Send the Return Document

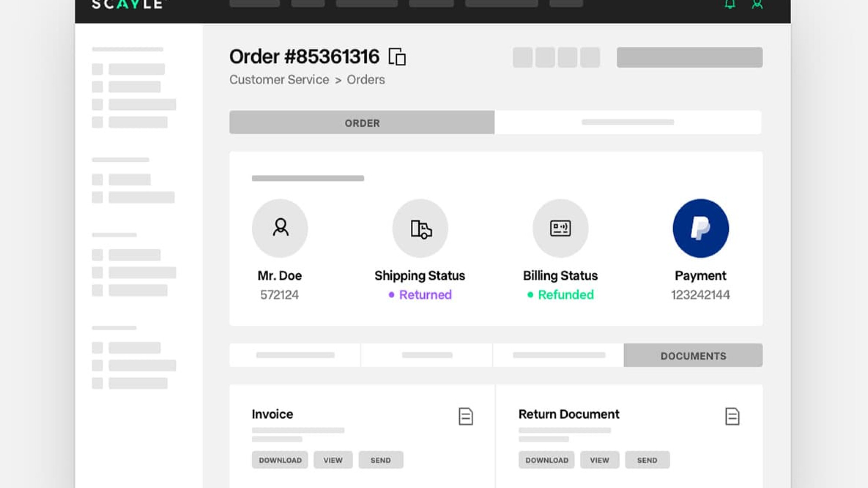pyautogui.click(x=647, y=460)
